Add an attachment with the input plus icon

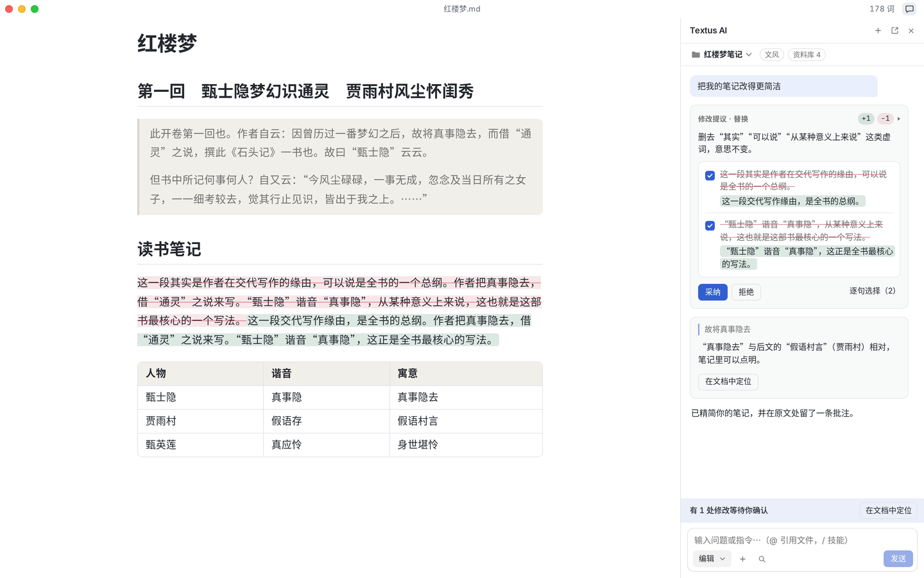click(742, 559)
